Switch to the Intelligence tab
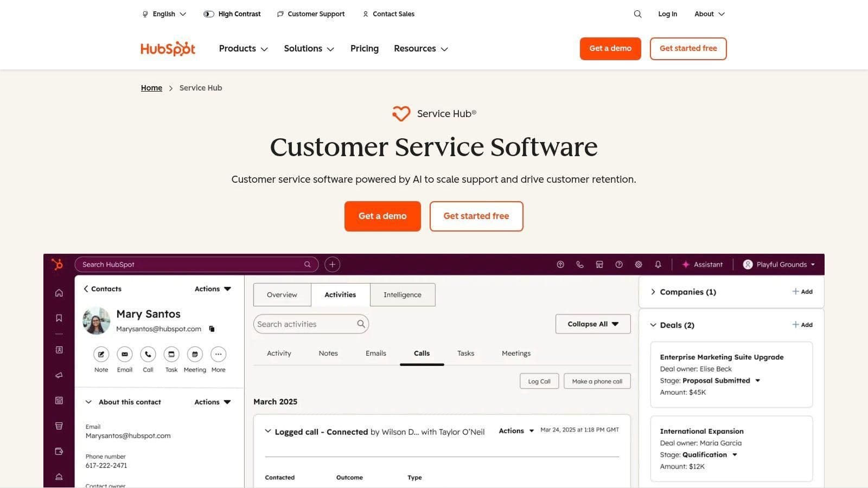This screenshot has width=868, height=488. coord(402,294)
